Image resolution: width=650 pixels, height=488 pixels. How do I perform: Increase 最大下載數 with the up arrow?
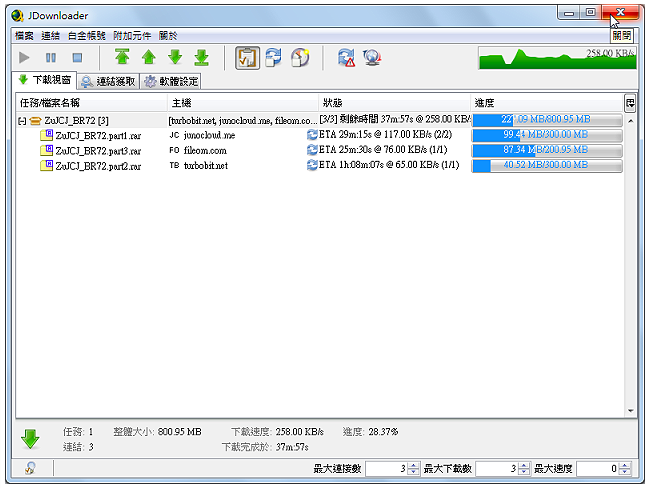pos(524,465)
